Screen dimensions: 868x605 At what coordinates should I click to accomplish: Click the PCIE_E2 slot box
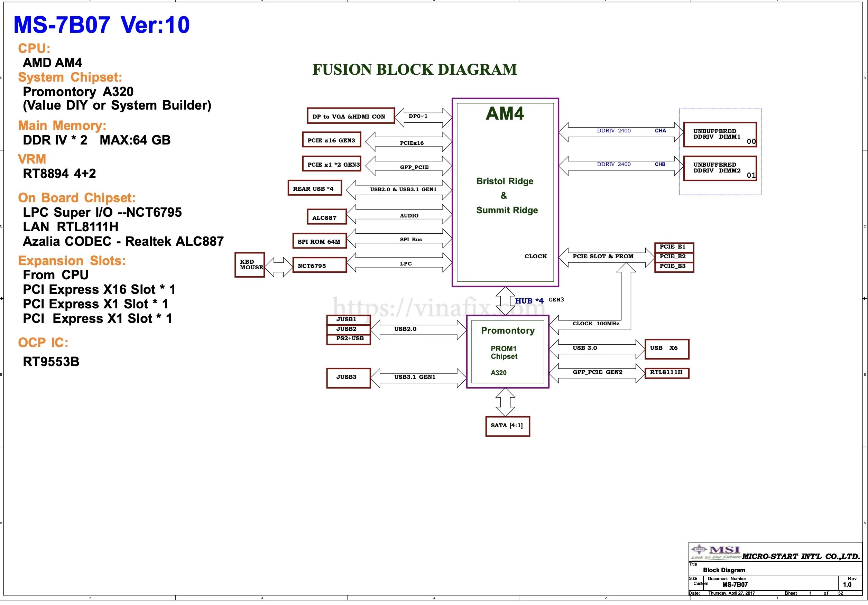[x=674, y=257]
